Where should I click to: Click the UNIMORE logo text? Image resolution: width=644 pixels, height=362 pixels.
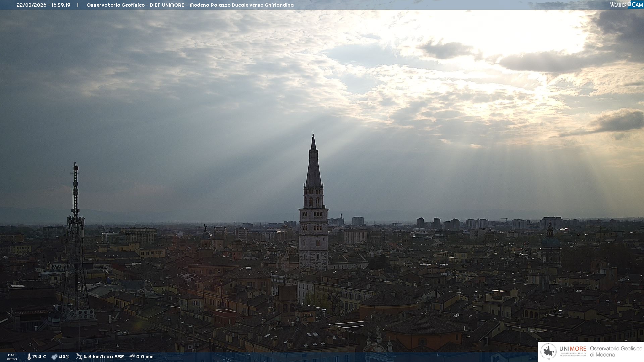coord(573,349)
